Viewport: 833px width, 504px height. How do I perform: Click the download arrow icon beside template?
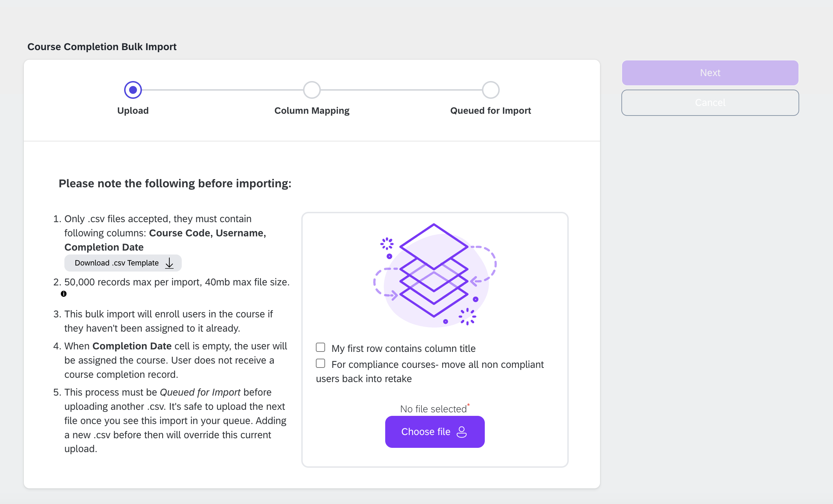pyautogui.click(x=169, y=263)
